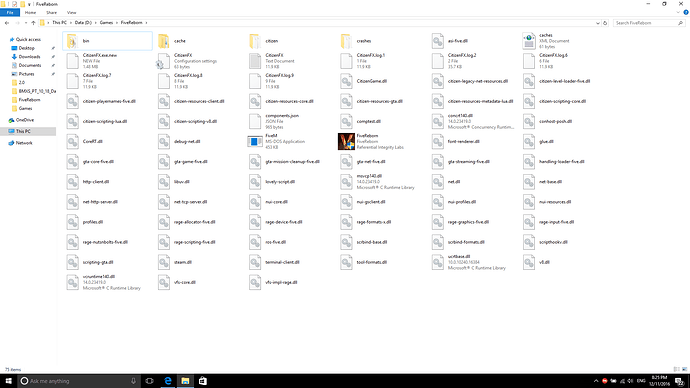This screenshot has height=388, width=690.
Task: Open the address bar history dropdown
Action: click(x=598, y=23)
